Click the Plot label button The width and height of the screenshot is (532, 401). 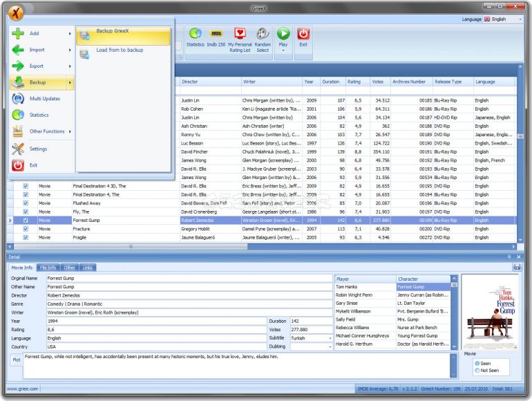click(17, 360)
